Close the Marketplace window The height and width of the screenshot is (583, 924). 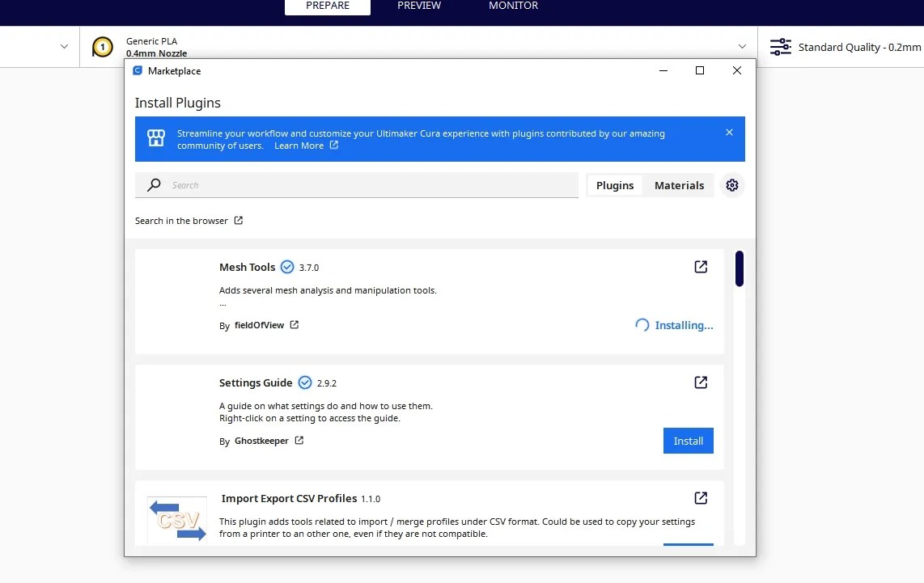tap(736, 70)
